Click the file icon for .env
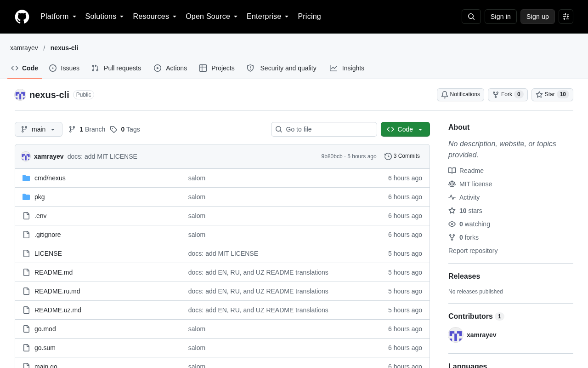 point(26,216)
